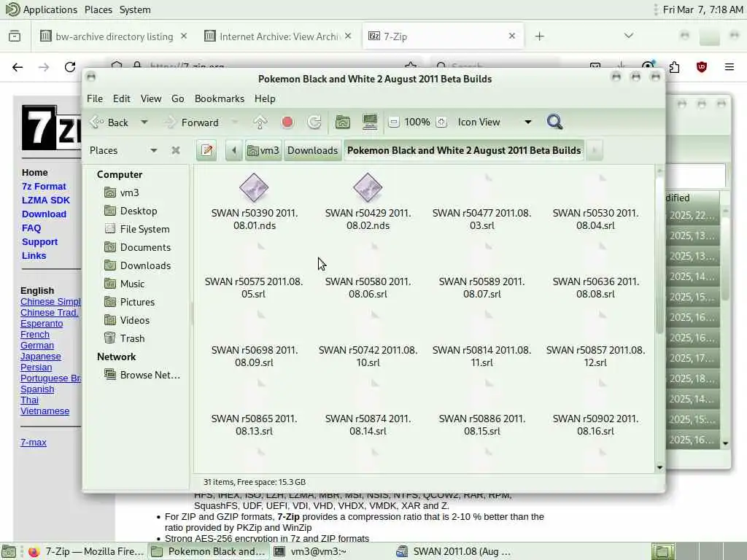Close the Places sidebar pane
The width and height of the screenshot is (747, 560).
click(x=176, y=150)
